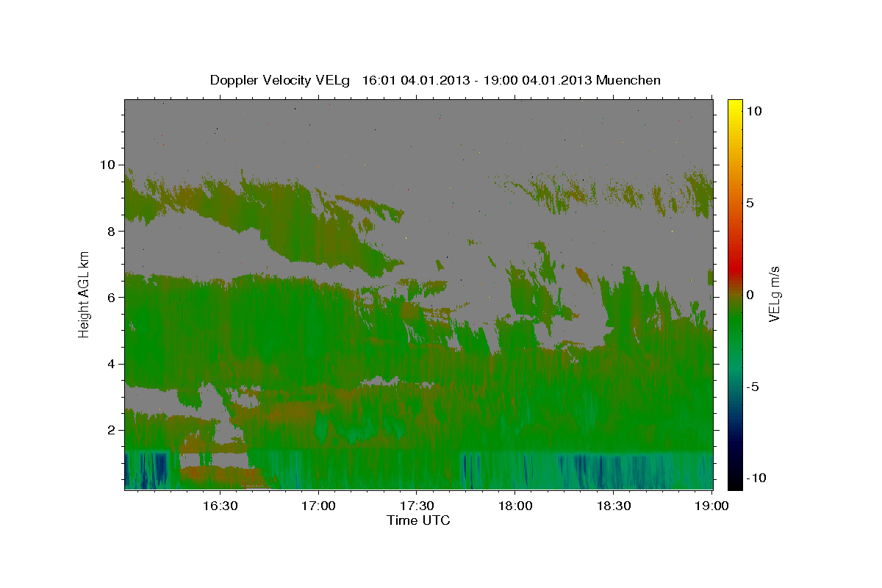Screen dimensions: 882x588
Task: Click the 17:00 time tick label
Action: (318, 506)
